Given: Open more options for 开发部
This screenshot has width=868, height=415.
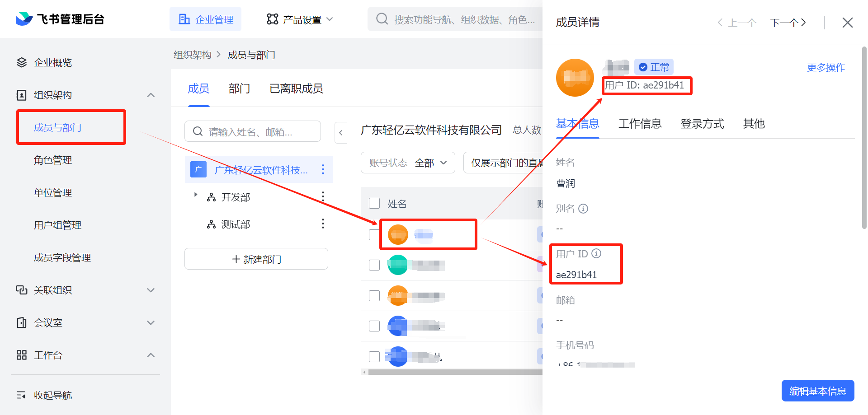Looking at the screenshot, I should coord(323,196).
